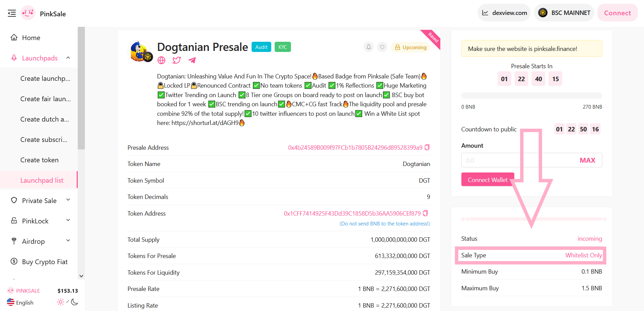Click the sidebar scrollbar thumb

point(81,88)
